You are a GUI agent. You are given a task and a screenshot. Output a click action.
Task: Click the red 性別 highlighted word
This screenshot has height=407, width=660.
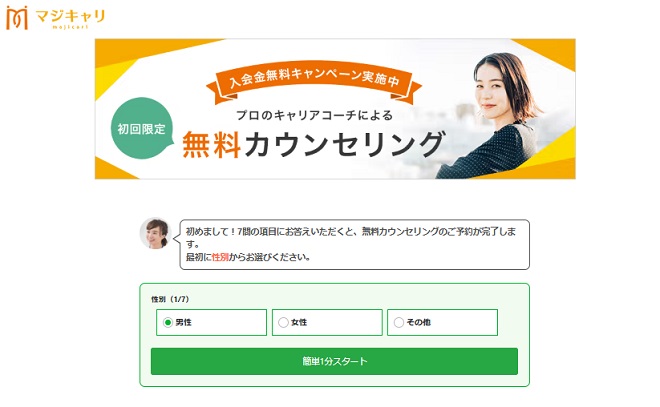point(220,257)
